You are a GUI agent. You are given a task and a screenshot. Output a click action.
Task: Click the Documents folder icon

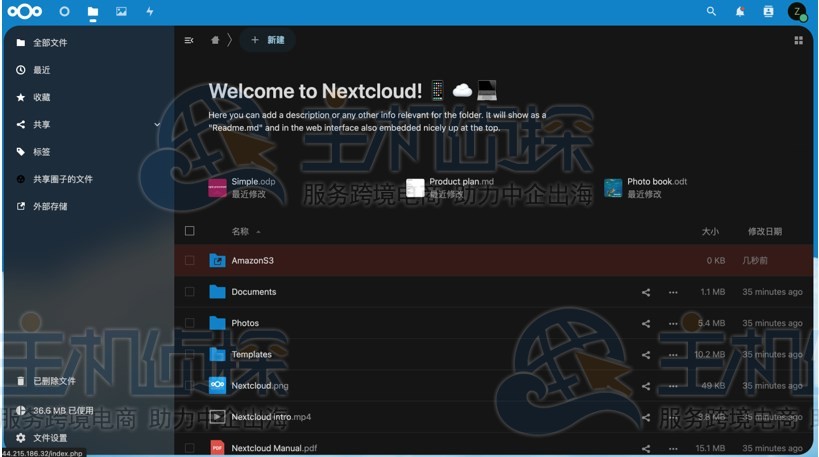point(217,291)
